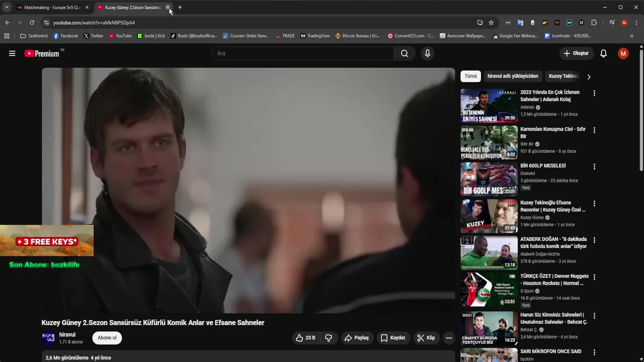Viewport: 644px width, 362px height.
Task: Open the Google Translate extension icon
Action: pos(520,23)
